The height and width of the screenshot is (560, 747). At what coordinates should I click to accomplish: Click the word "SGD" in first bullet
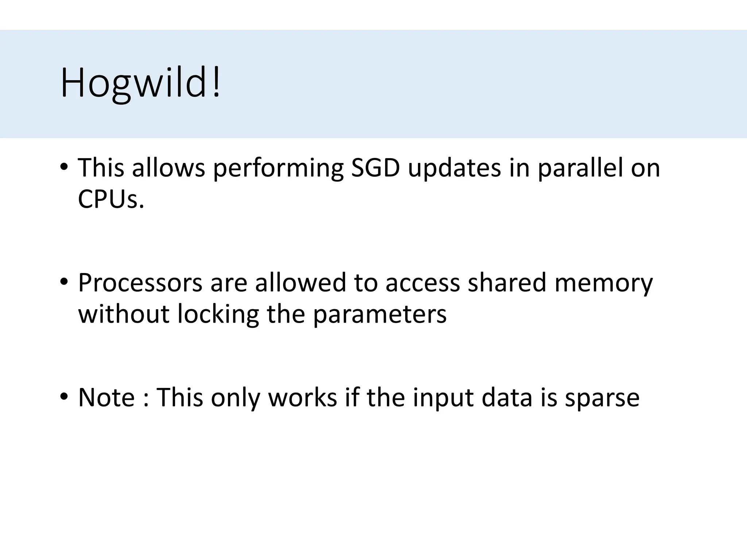pyautogui.click(x=376, y=168)
